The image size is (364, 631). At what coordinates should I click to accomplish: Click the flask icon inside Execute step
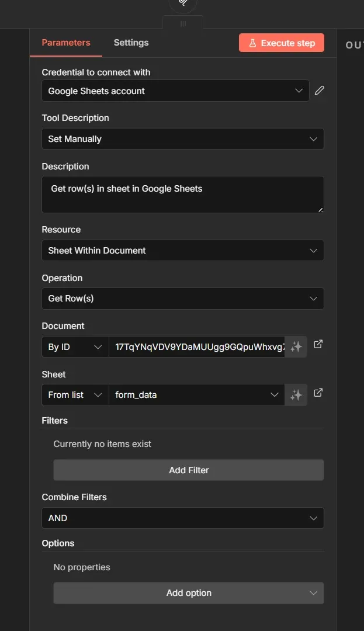(254, 43)
